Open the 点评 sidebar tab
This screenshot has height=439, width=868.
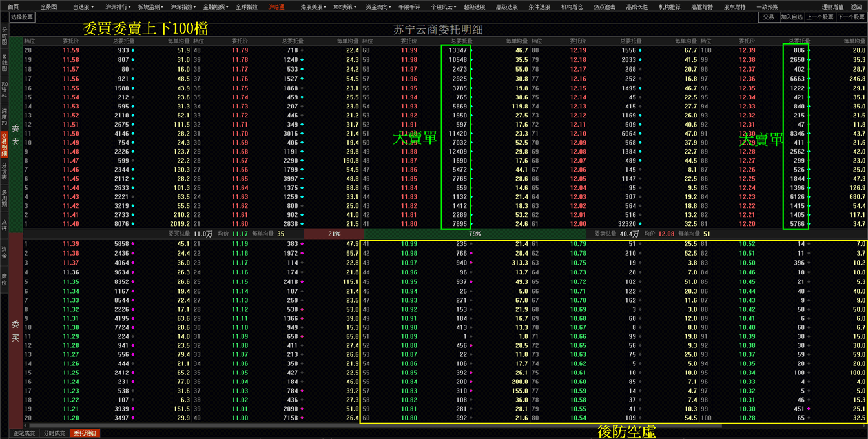tap(4, 225)
